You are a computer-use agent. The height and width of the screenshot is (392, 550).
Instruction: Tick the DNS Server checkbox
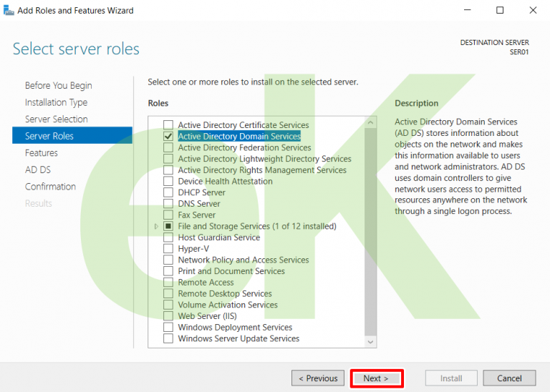(168, 204)
